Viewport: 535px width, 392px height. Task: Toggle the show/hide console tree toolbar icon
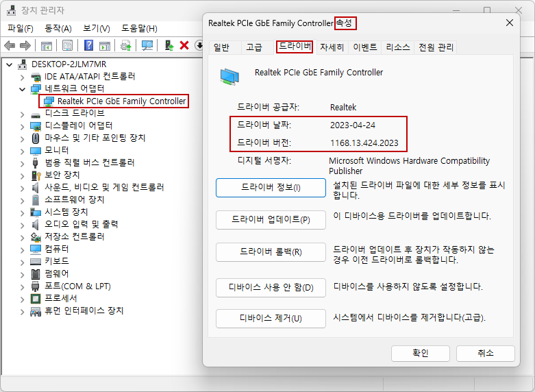[47, 45]
